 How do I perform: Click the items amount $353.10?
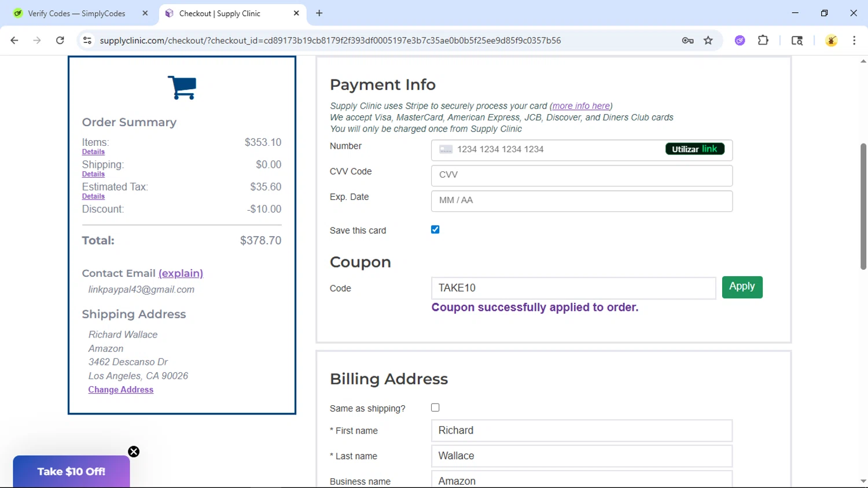pos(263,142)
